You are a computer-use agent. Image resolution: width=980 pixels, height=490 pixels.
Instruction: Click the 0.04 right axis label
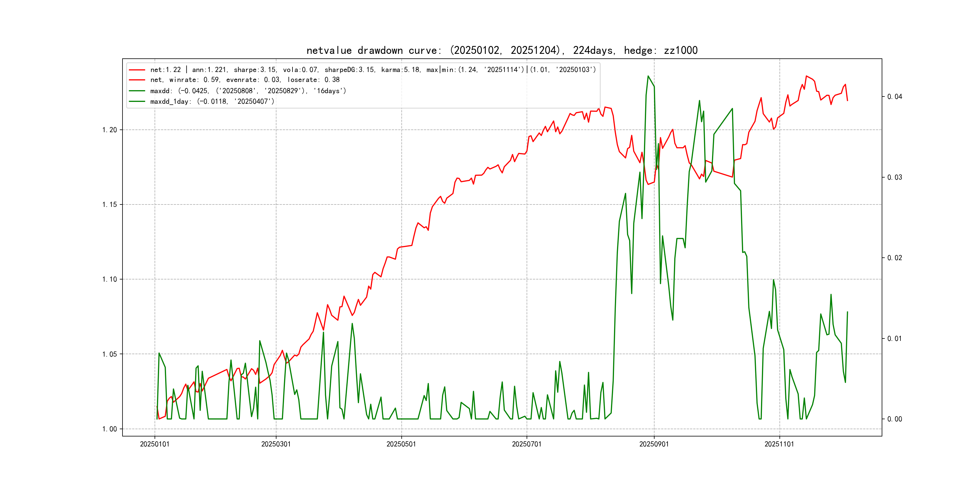coord(894,96)
